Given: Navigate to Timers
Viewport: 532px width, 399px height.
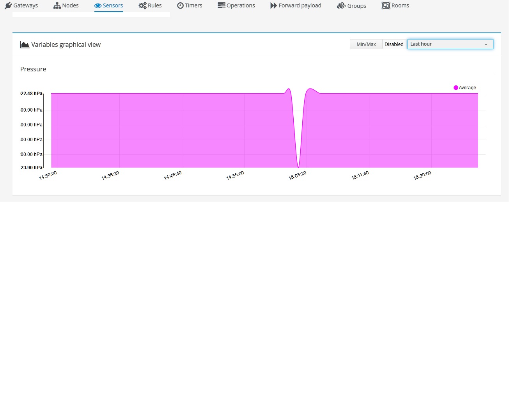Looking at the screenshot, I should 190,5.
